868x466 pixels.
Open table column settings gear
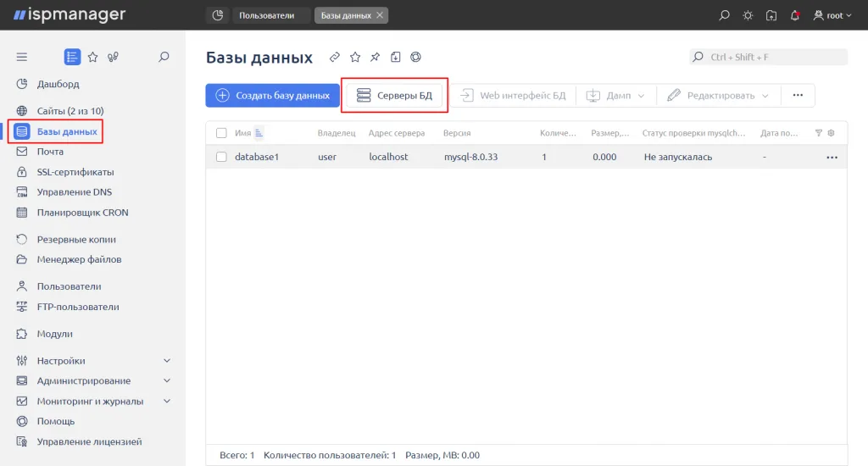[831, 133]
